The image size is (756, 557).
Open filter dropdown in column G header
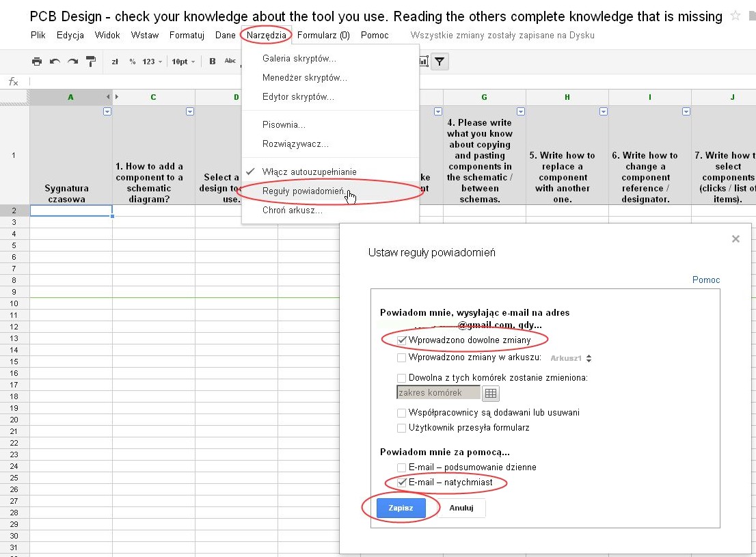tap(521, 111)
